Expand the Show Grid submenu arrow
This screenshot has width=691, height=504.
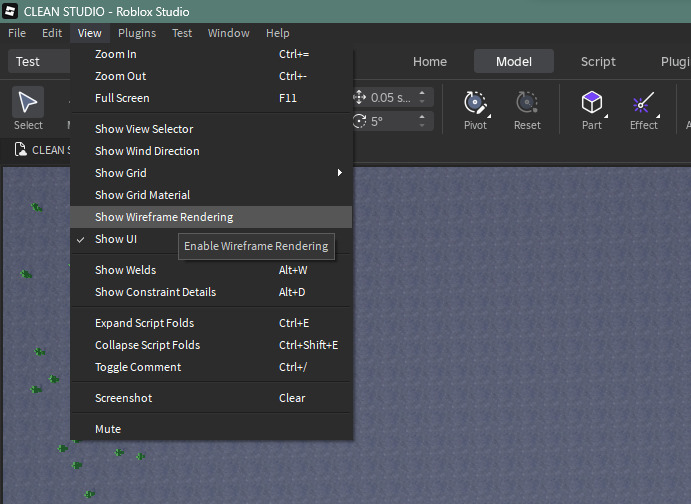[340, 173]
